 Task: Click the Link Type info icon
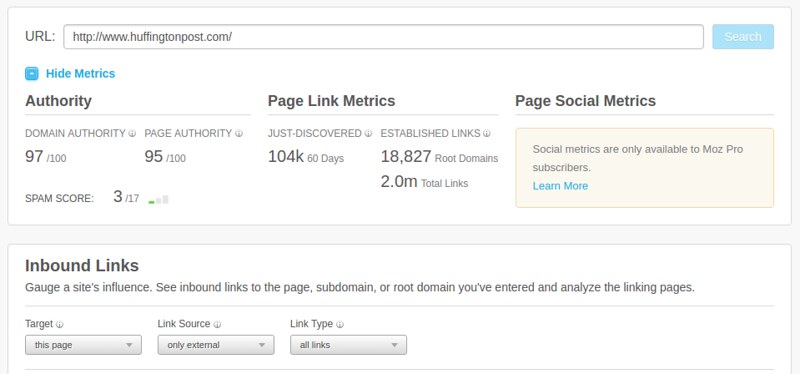click(x=340, y=325)
